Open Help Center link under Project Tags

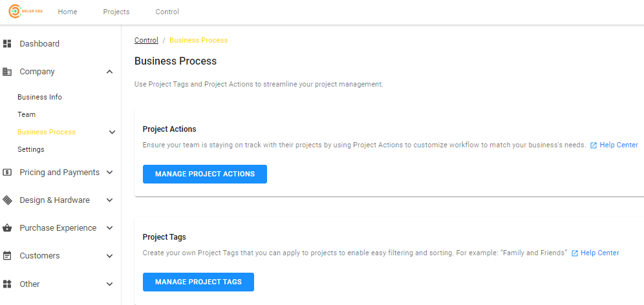(x=599, y=253)
